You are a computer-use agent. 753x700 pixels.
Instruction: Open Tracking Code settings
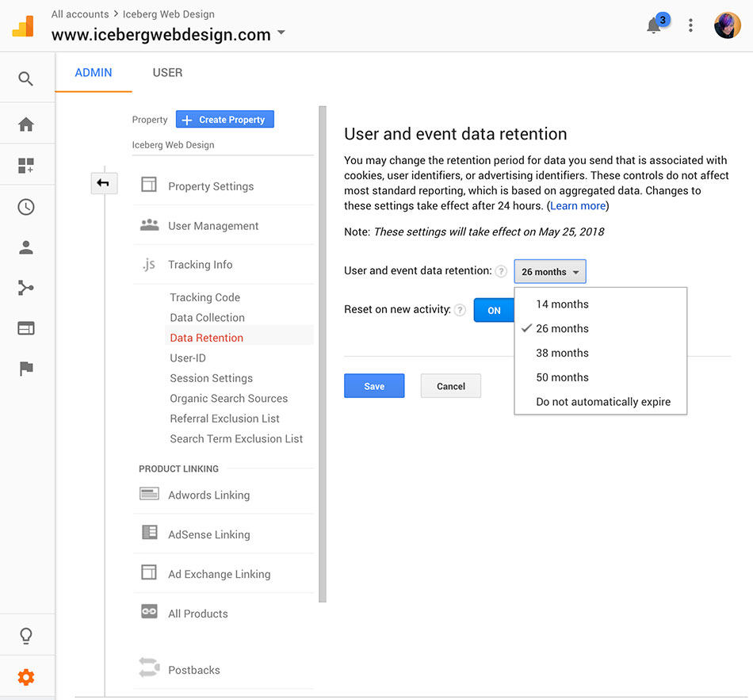(x=205, y=297)
